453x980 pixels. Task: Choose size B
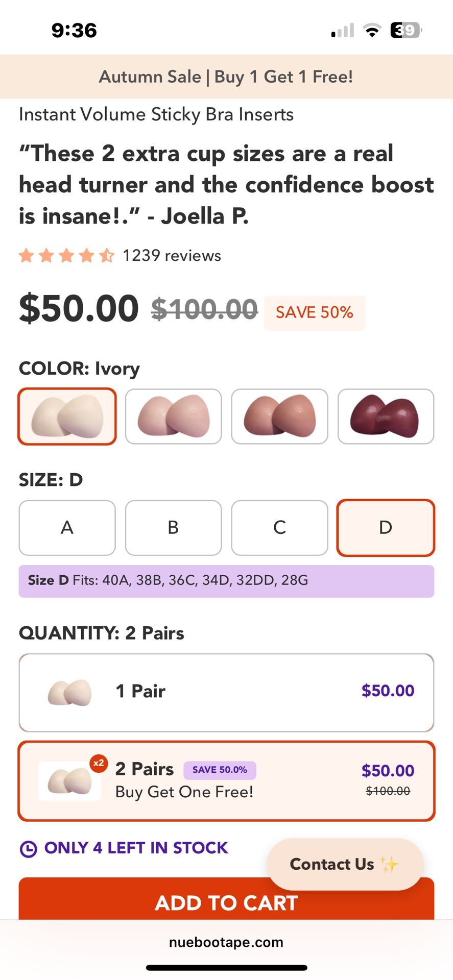click(x=173, y=528)
